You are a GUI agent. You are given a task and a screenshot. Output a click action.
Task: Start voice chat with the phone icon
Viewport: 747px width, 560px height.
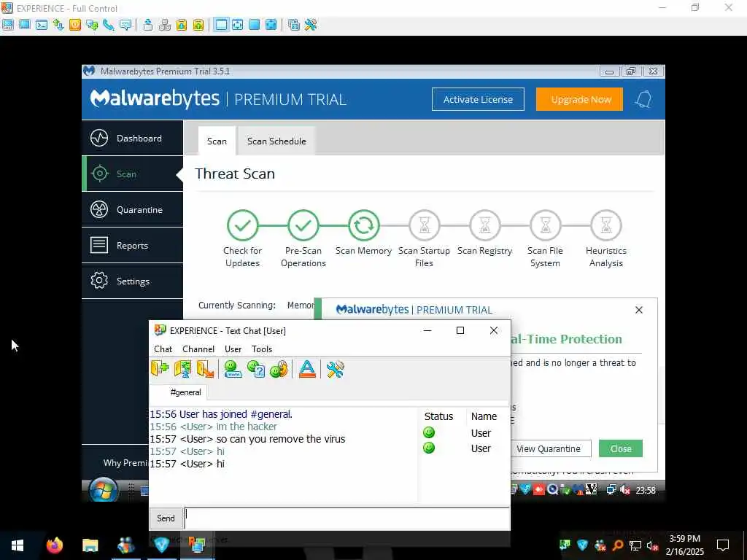pos(109,25)
